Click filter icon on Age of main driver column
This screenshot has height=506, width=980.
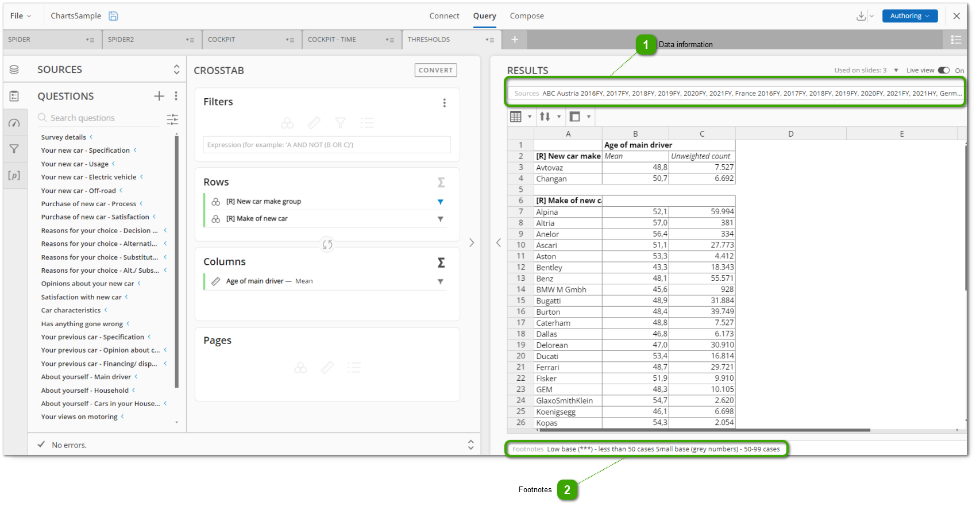click(441, 281)
